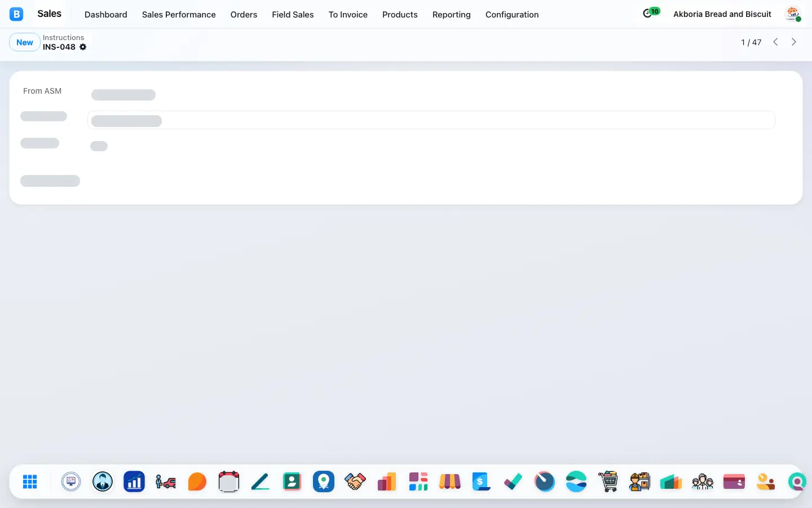Launch the shopping cart app

coord(608,481)
